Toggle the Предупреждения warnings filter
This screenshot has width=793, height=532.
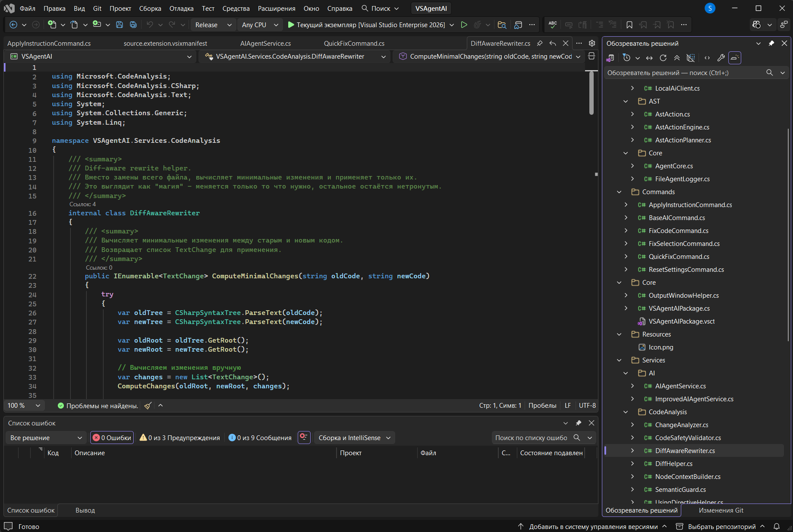(180, 438)
